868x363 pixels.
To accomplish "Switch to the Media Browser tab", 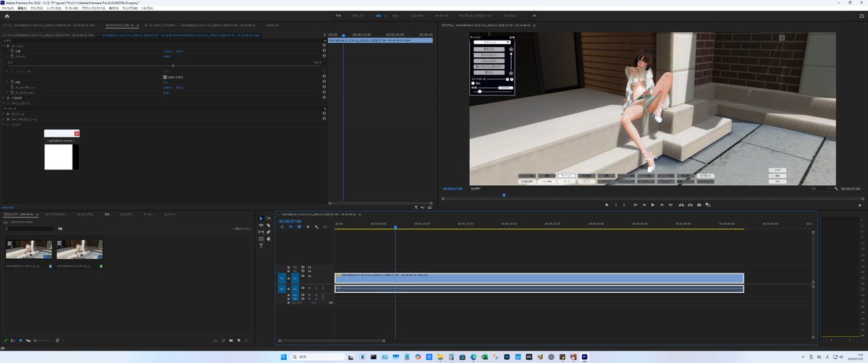I will [55, 214].
